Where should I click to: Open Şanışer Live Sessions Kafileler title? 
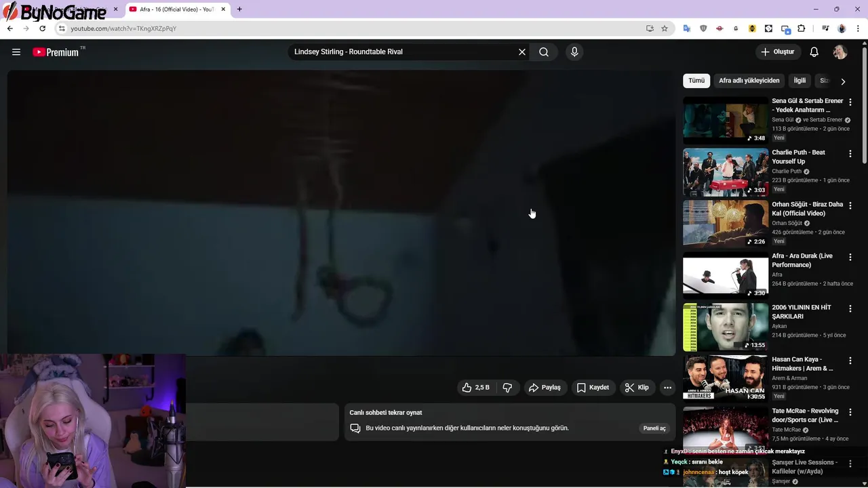(x=804, y=467)
